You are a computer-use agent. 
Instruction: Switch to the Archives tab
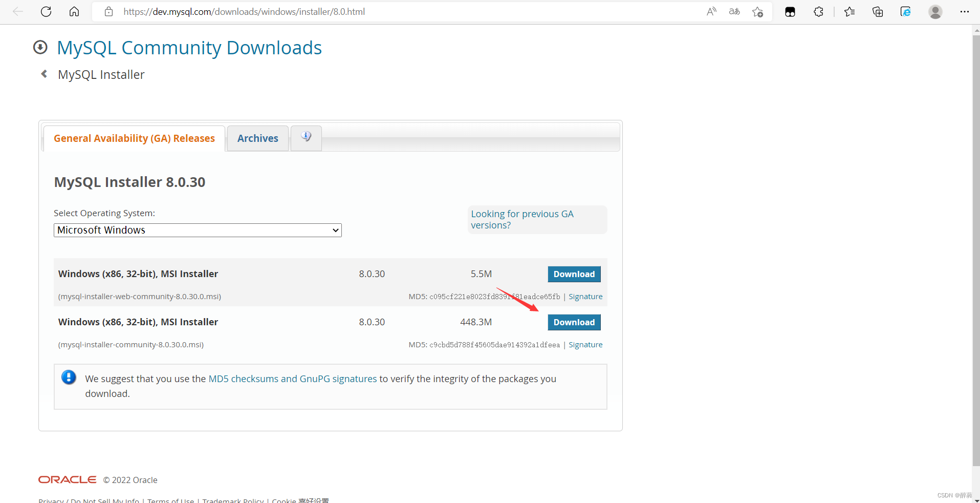click(x=258, y=138)
